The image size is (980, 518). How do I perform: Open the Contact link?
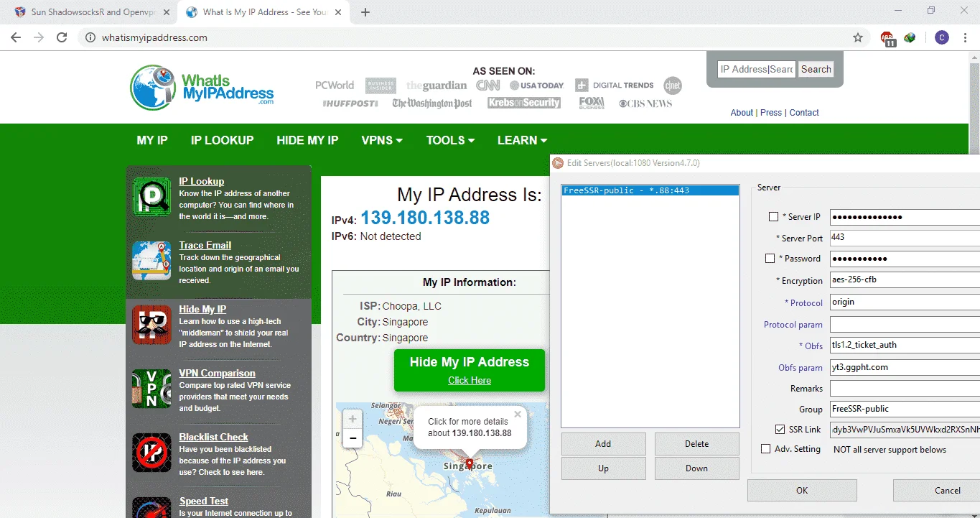(804, 113)
